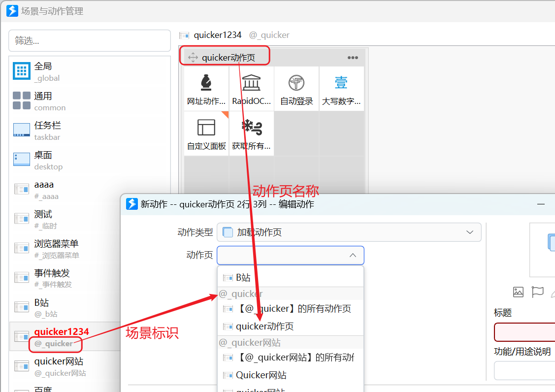Image resolution: width=555 pixels, height=392 pixels.
Task: Select Quicker网站 in the dropdown list
Action: 291,375
